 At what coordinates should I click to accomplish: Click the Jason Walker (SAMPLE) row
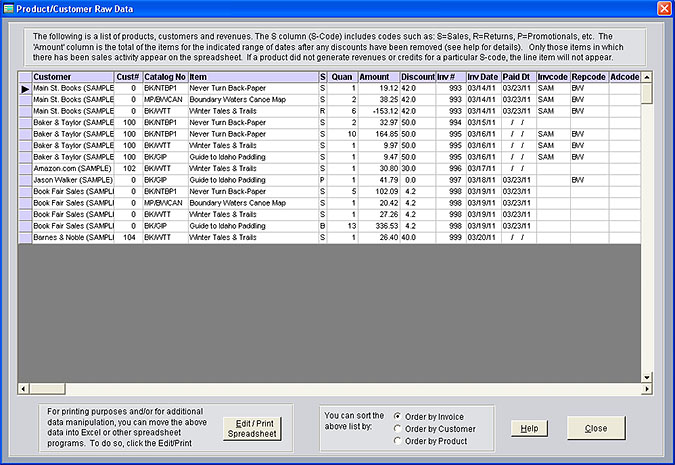click(x=72, y=181)
